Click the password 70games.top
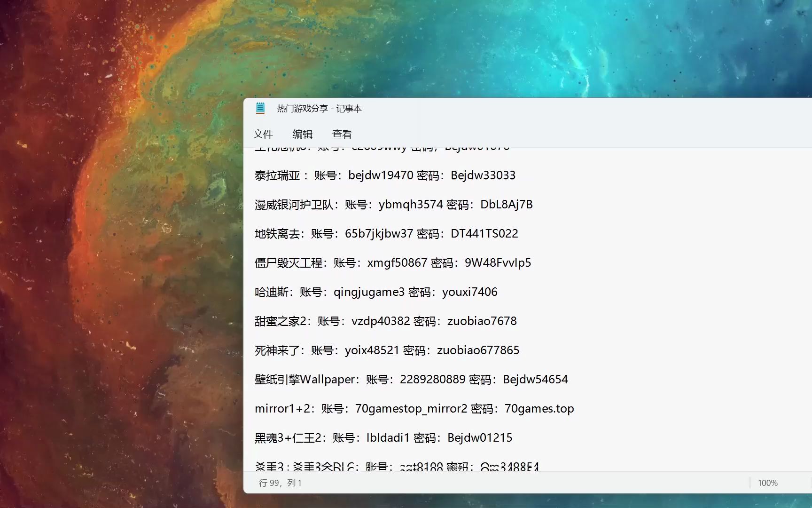The width and height of the screenshot is (812, 508). tap(539, 409)
